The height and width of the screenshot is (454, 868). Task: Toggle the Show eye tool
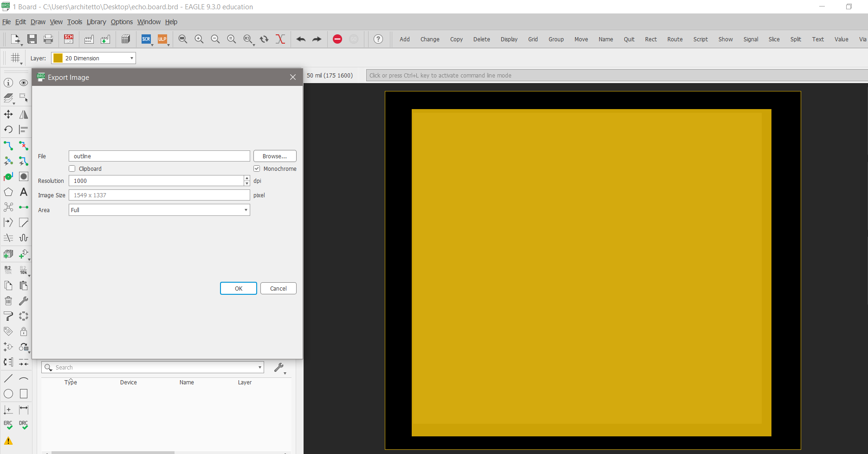pos(24,83)
